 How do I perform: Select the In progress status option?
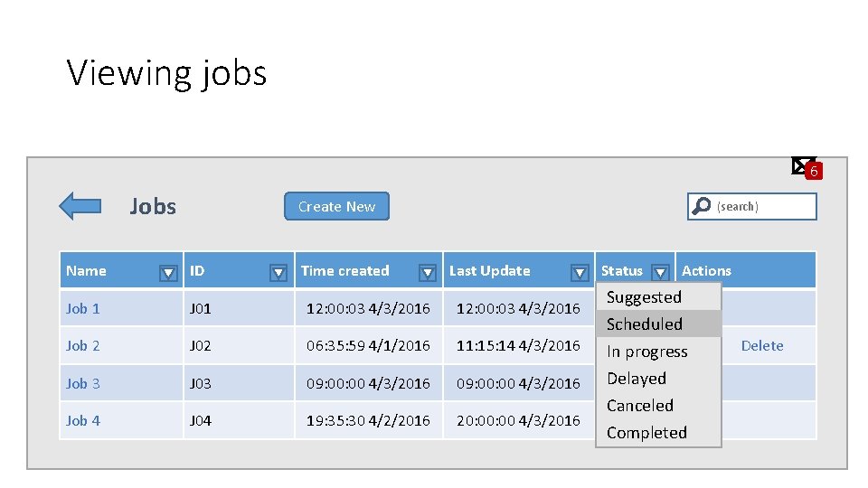tap(647, 352)
